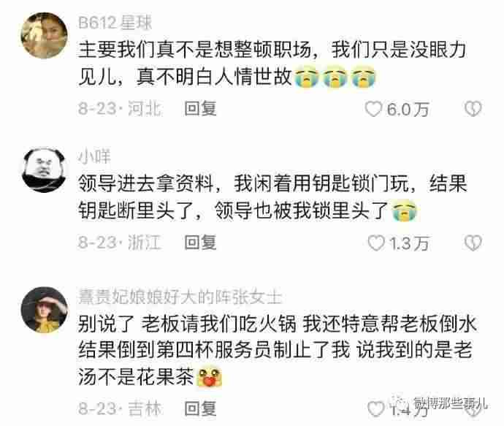Viewport: 504px width, 426px height.
Task: Tap the 8-23 河北 timestamp
Action: (x=120, y=108)
